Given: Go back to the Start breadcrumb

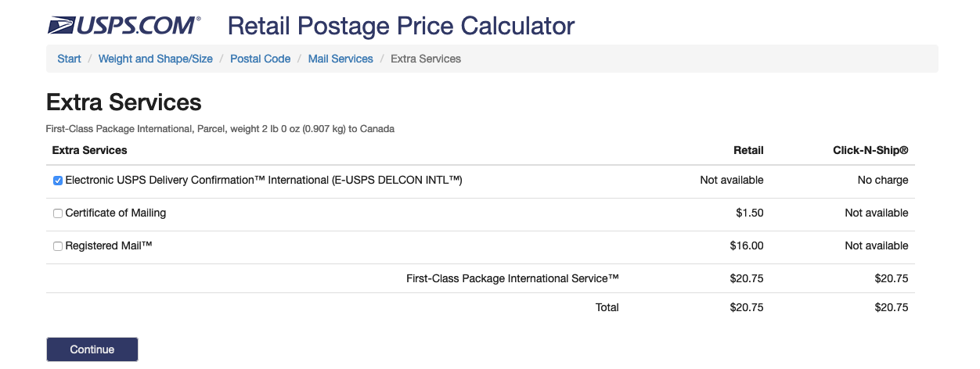Looking at the screenshot, I should (x=69, y=59).
